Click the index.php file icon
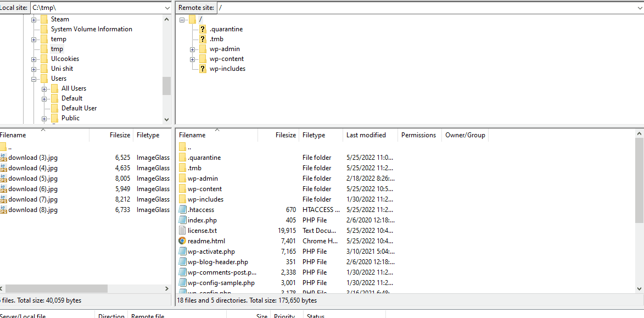 182,220
